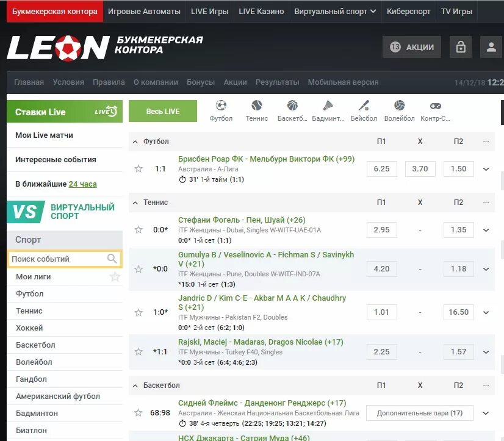Screen dimensions: 504x441
Task: Select 16.50 odds for Akbar / Chaudhry
Action: (x=458, y=312)
